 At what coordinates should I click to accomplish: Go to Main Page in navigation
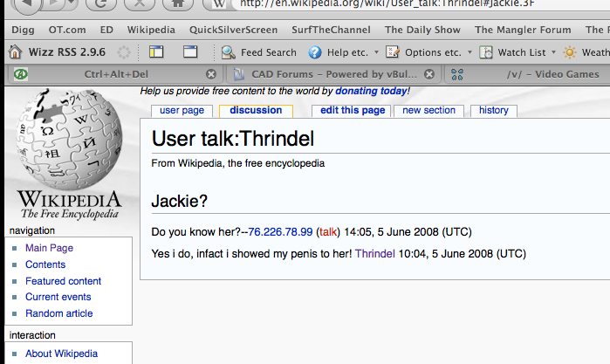tap(50, 248)
